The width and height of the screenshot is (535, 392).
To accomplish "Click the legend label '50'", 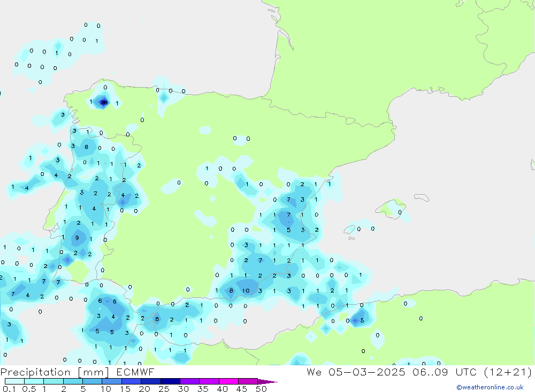I will (261, 389).
